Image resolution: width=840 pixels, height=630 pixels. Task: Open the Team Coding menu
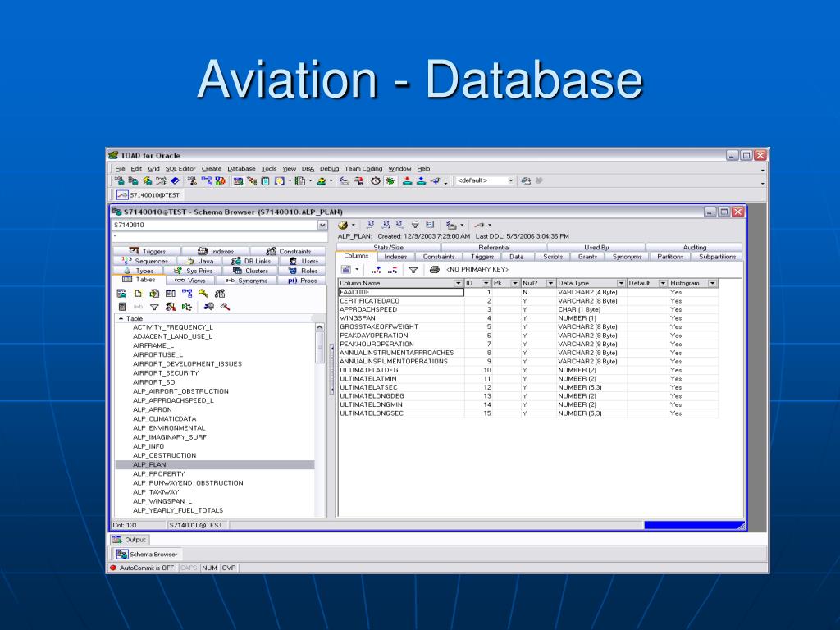click(x=363, y=169)
